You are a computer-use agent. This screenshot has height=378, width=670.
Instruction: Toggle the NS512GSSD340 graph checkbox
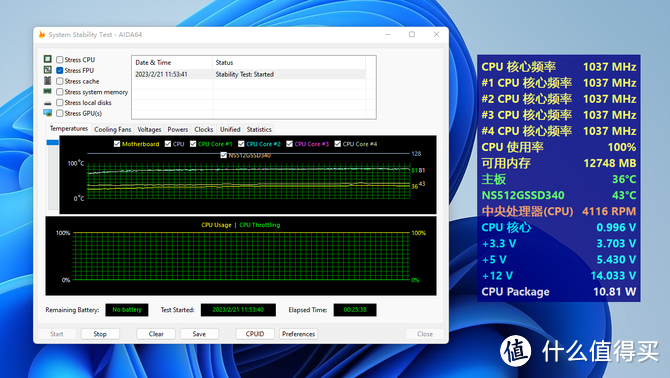click(x=223, y=155)
